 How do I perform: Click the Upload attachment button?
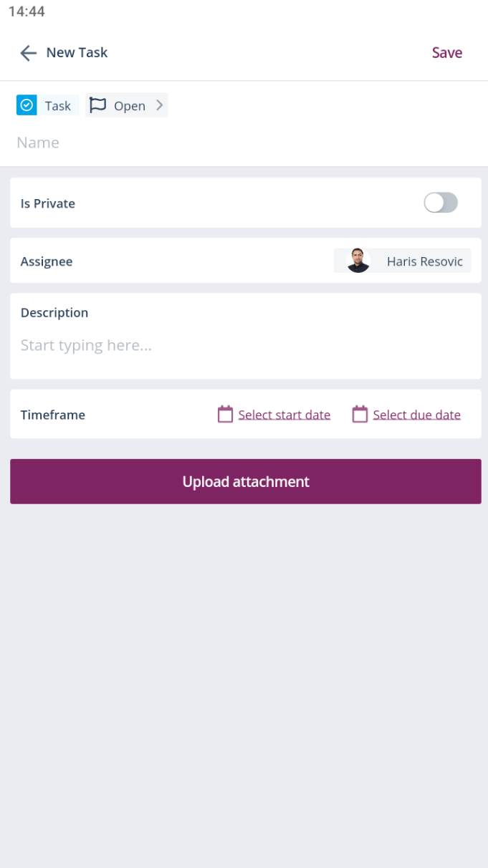(245, 481)
